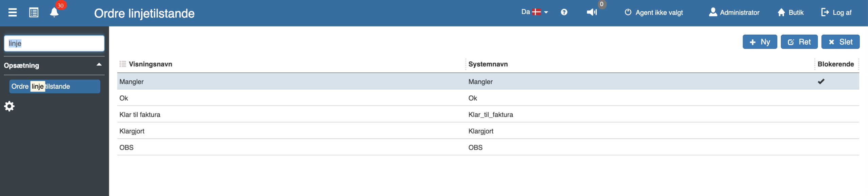Click the linje search input field
Viewport: 868px width, 196px height.
coord(54,43)
